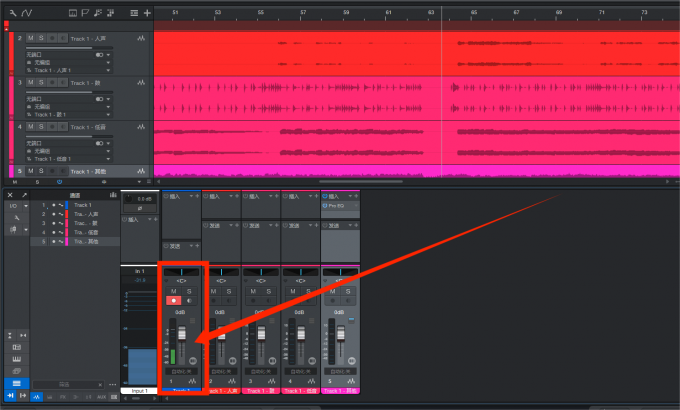Screen dimensions: 680x410
Task: Open channel editor icon on mixer channel 1
Action: click(x=193, y=361)
